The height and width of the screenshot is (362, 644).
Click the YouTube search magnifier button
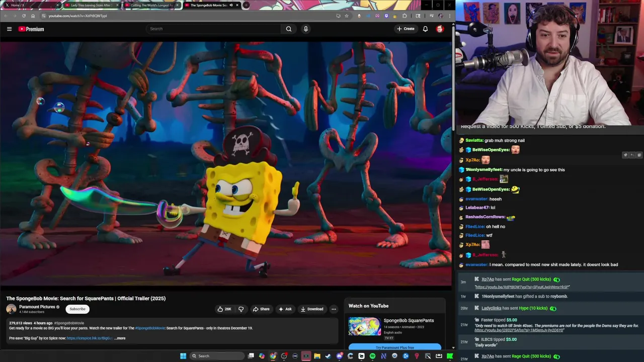point(289,29)
